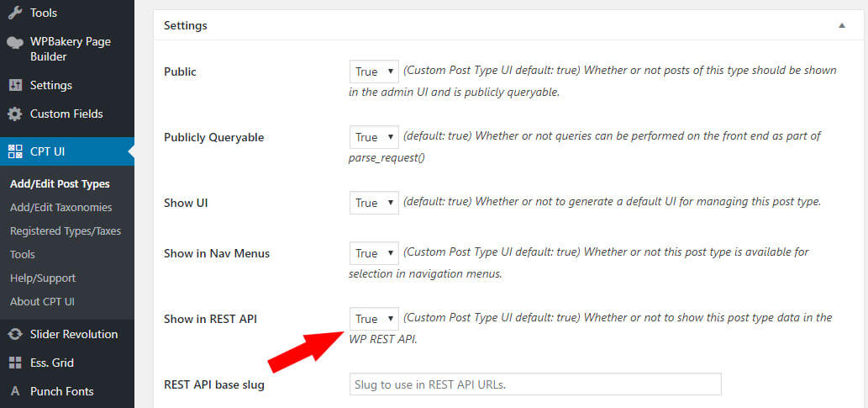Click the Slider Revolution refresh icon
This screenshot has height=408, width=868.
[x=15, y=334]
